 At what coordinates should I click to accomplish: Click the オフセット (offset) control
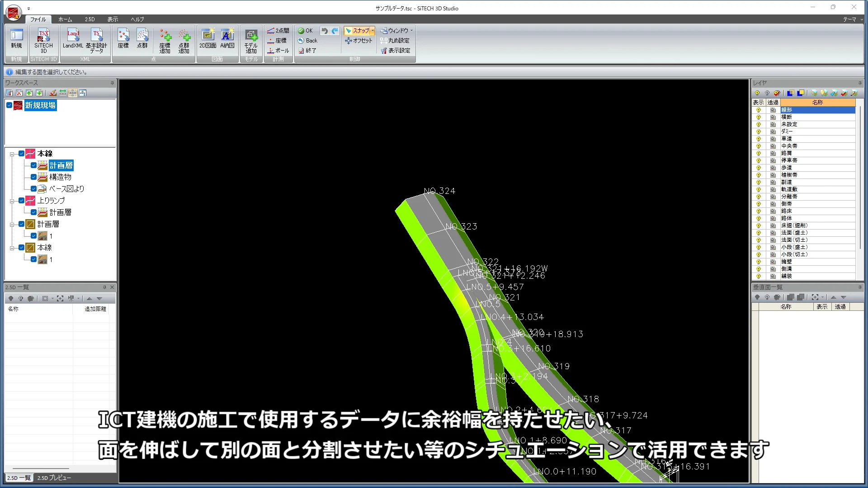coord(359,41)
